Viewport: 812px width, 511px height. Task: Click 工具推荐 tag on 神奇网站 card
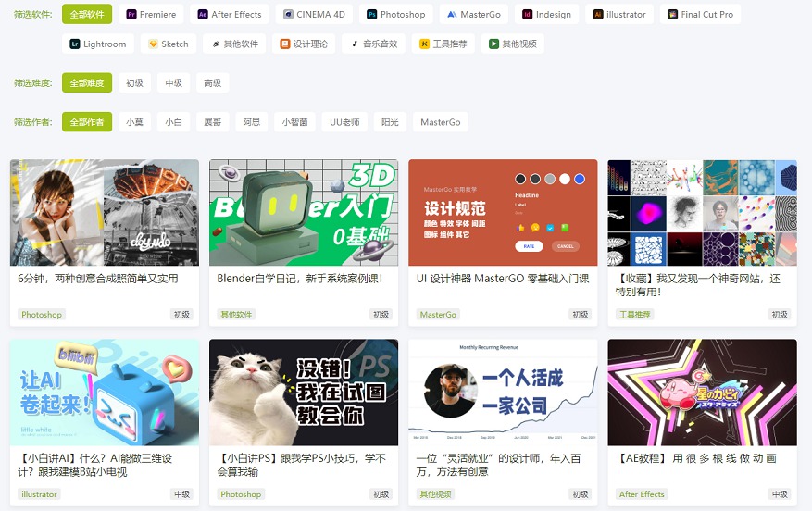click(635, 314)
